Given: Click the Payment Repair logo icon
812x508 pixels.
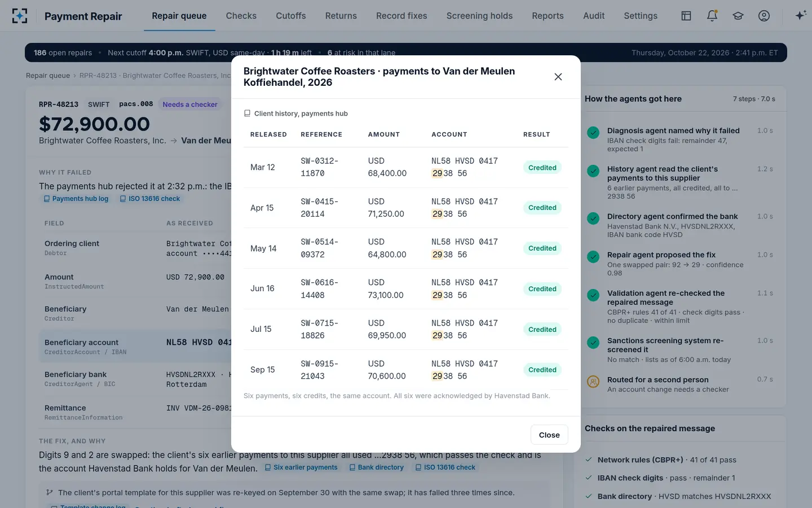Looking at the screenshot, I should (20, 16).
